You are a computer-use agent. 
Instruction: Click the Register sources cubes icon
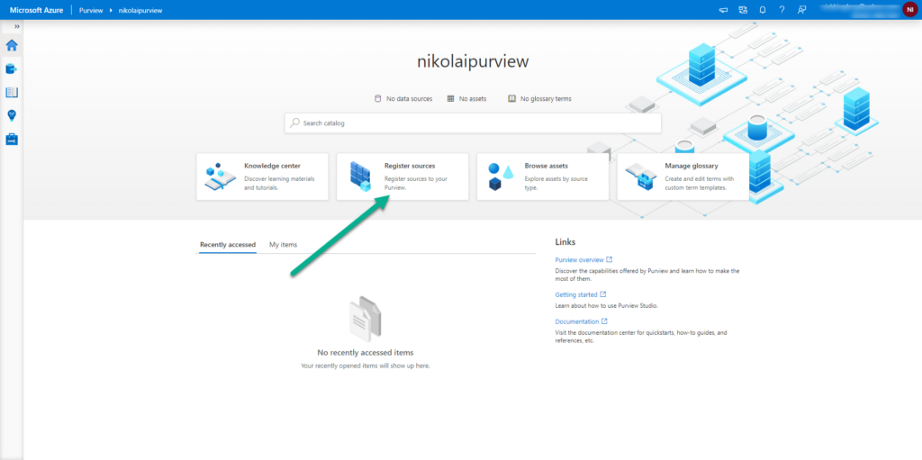coord(360,176)
